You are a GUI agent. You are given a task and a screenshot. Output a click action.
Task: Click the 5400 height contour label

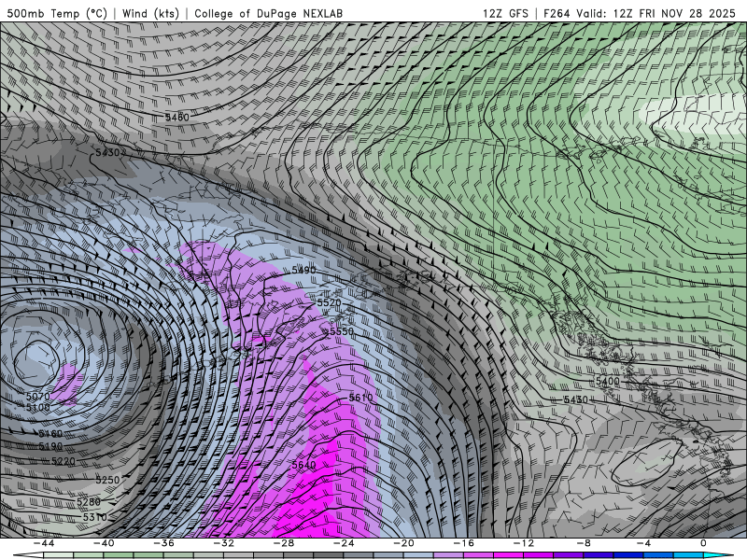point(608,381)
